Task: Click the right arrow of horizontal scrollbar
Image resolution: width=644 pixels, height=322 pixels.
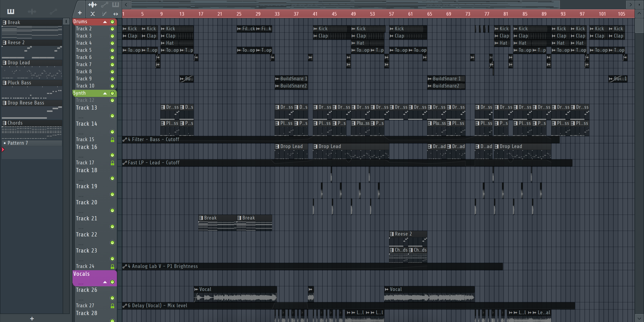Action: 631,4
